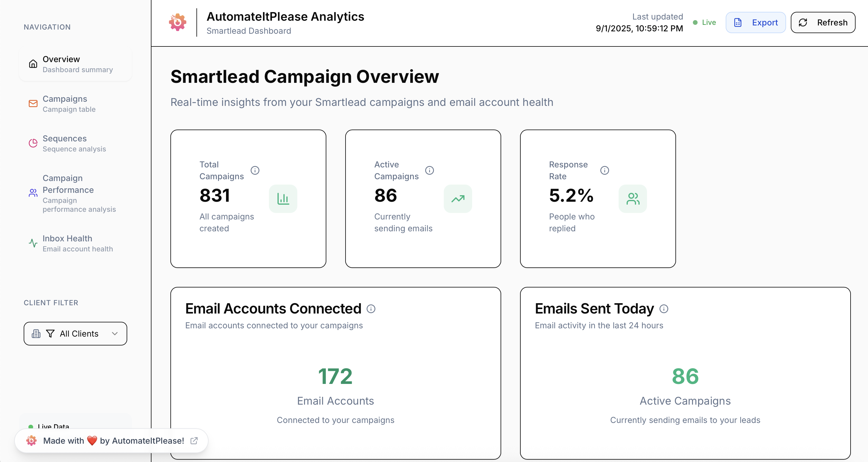Screen dimensions: 868x462
Task: Click the users icon in Response Rate card
Action: 633,198
